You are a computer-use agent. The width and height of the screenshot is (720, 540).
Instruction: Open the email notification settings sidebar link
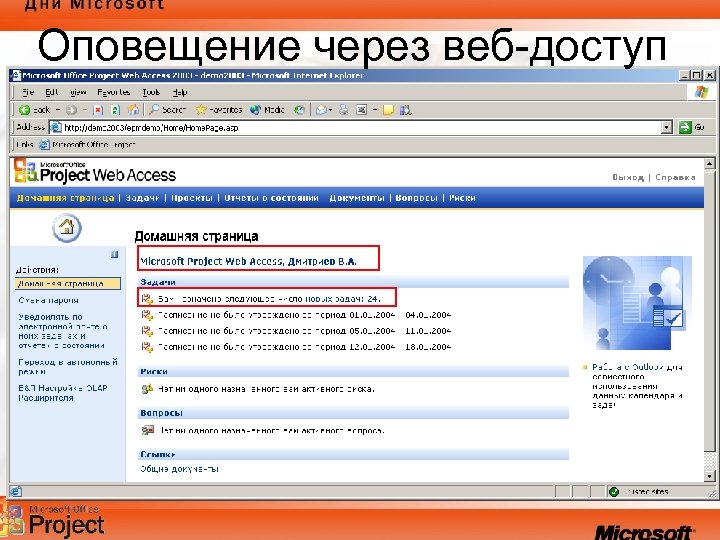point(63,331)
